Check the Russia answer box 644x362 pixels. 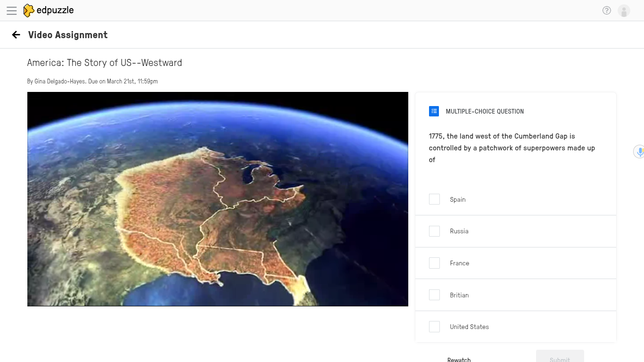point(434,231)
